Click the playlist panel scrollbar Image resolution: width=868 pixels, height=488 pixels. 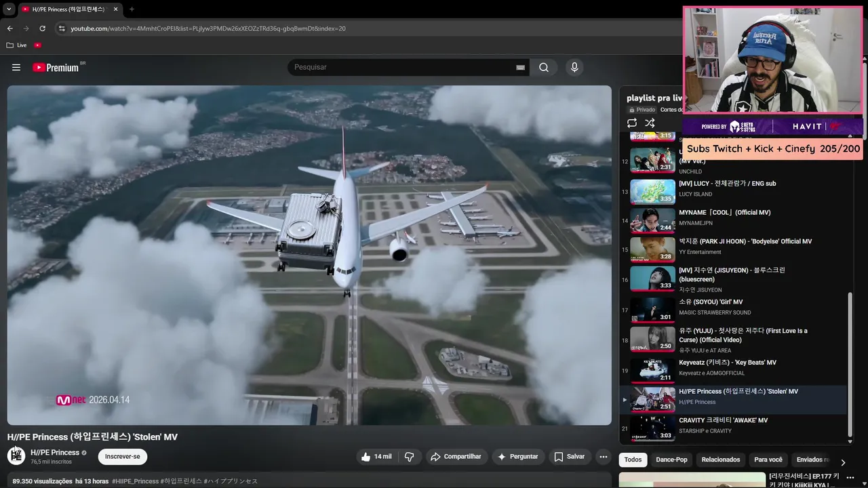(850, 365)
